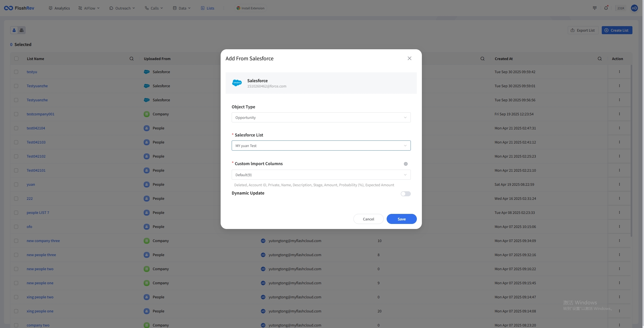The height and width of the screenshot is (328, 644).
Task: Go to the Analytics menu item
Action: click(x=59, y=8)
